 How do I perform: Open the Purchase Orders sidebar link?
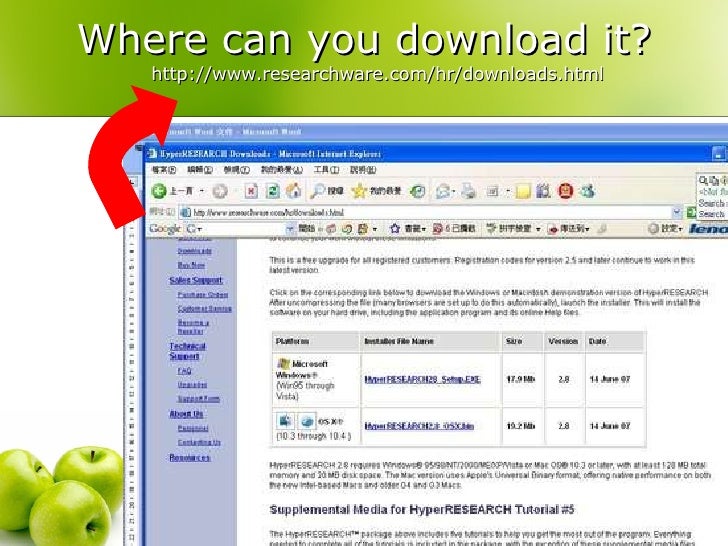click(x=202, y=295)
